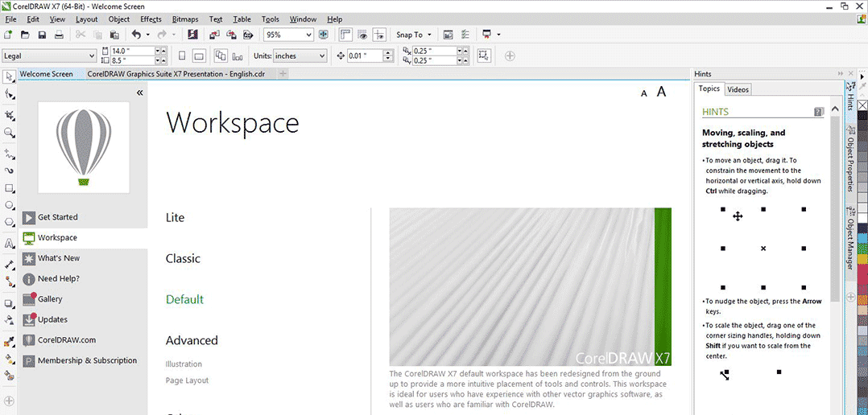This screenshot has height=415, width=868.
Task: Click the page width 14.0 field
Action: pos(132,51)
